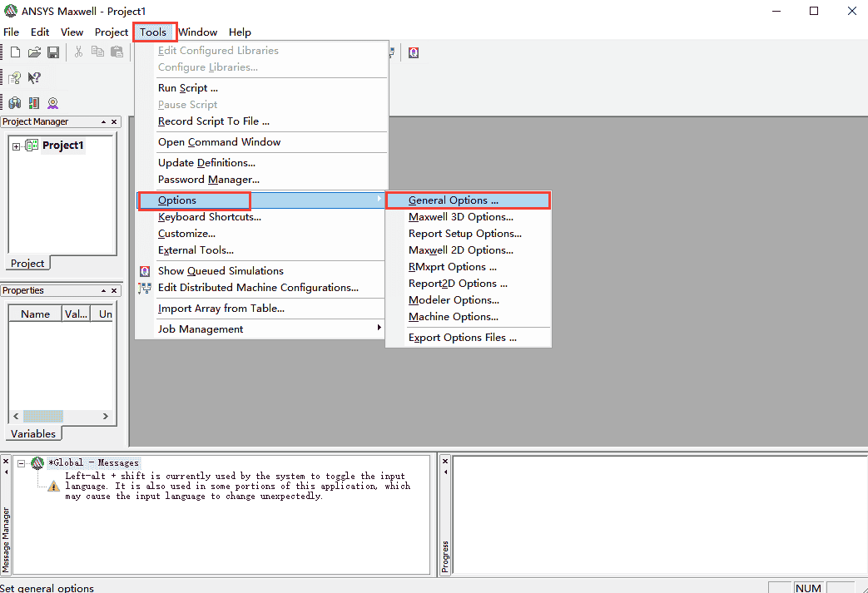
Task: Click the Show Queued Simulations menu icon
Action: (x=145, y=271)
